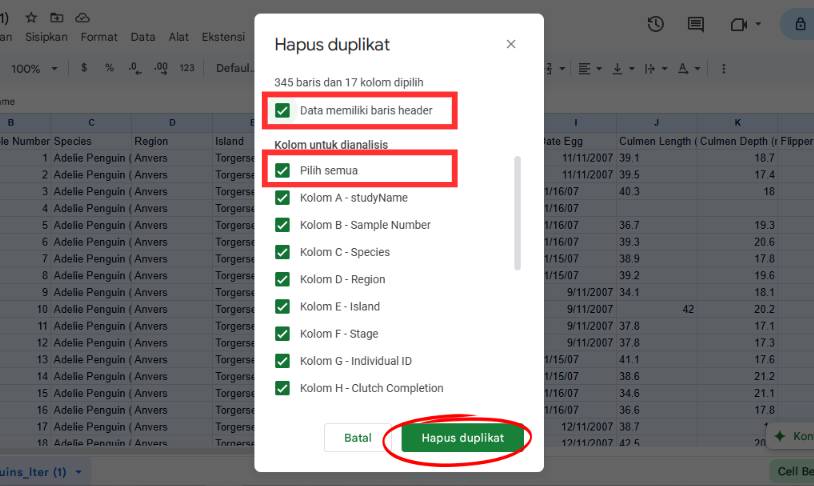814x486 pixels.
Task: Uncheck Kolom B - Sample Number
Action: click(282, 225)
